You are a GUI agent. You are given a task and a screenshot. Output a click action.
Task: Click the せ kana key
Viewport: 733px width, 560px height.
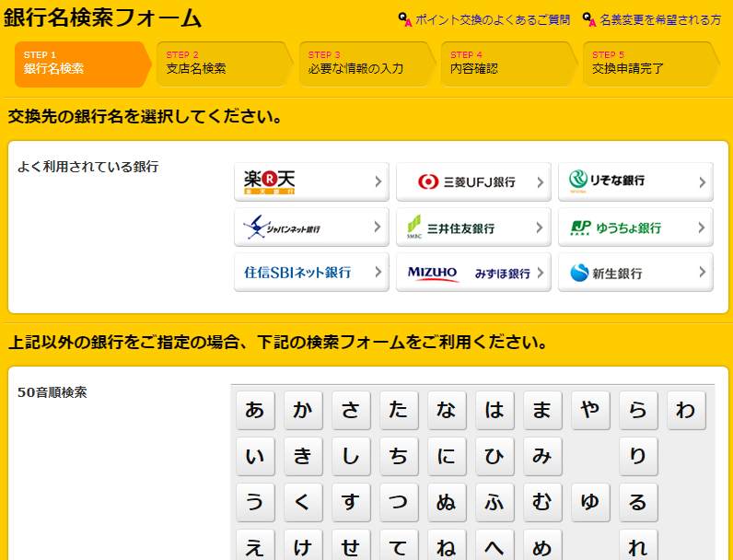[351, 544]
